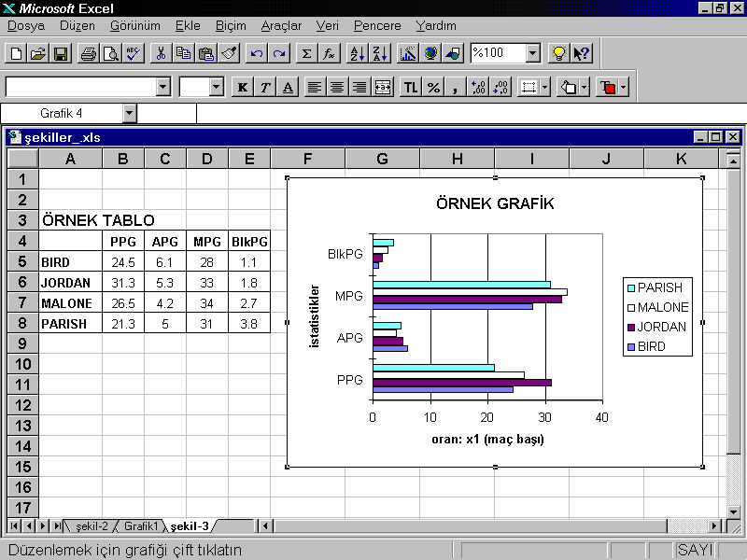The width and height of the screenshot is (747, 560).
Task: Toggle italic with the T button
Action: coord(265,87)
